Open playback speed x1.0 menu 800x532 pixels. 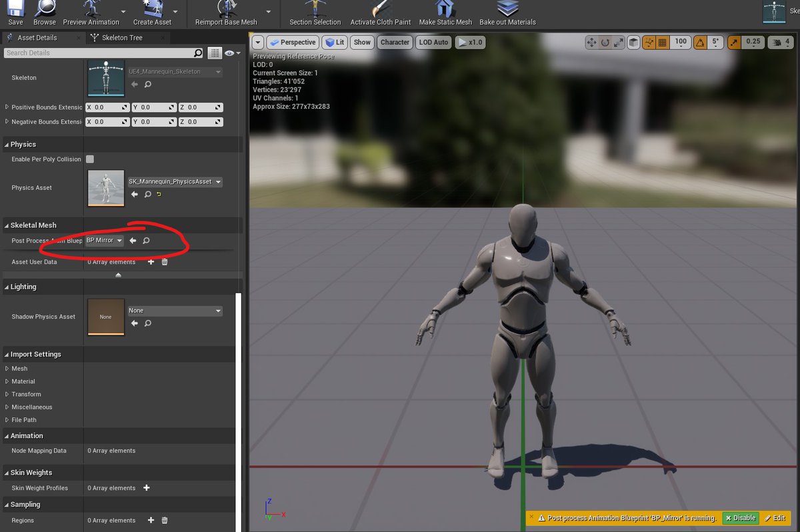click(470, 42)
